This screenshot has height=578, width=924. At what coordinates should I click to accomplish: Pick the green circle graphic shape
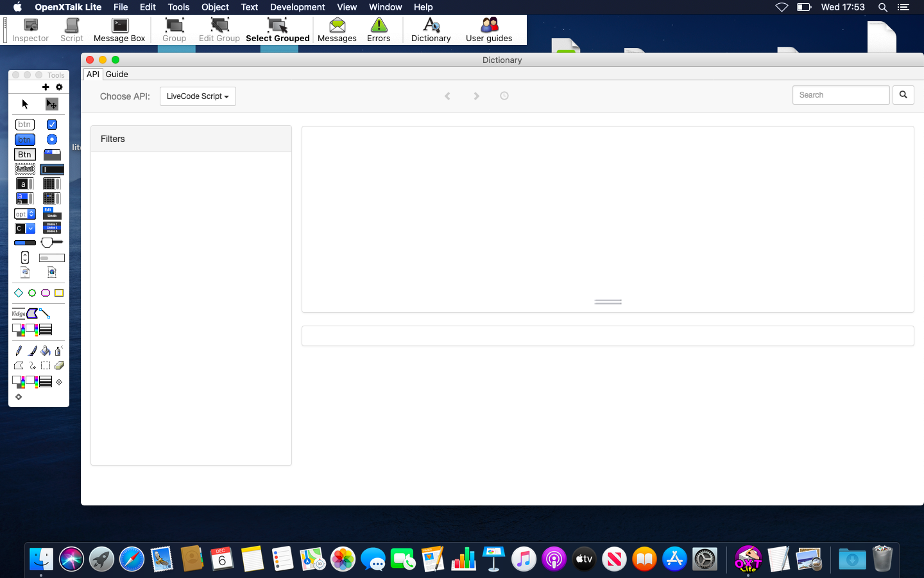point(32,293)
